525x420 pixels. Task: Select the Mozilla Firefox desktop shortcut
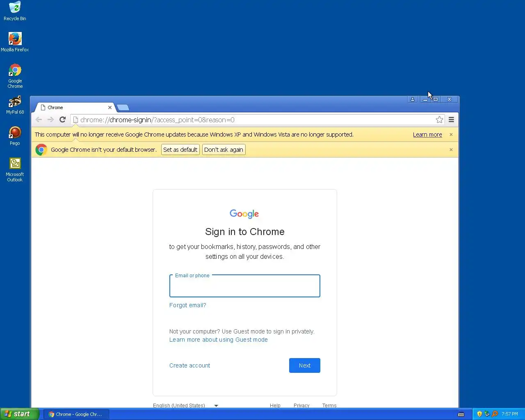(15, 42)
